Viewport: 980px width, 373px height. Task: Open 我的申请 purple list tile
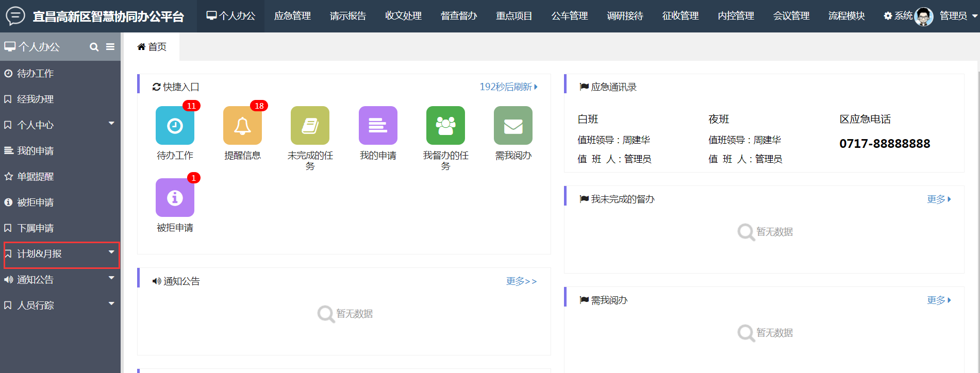(378, 125)
